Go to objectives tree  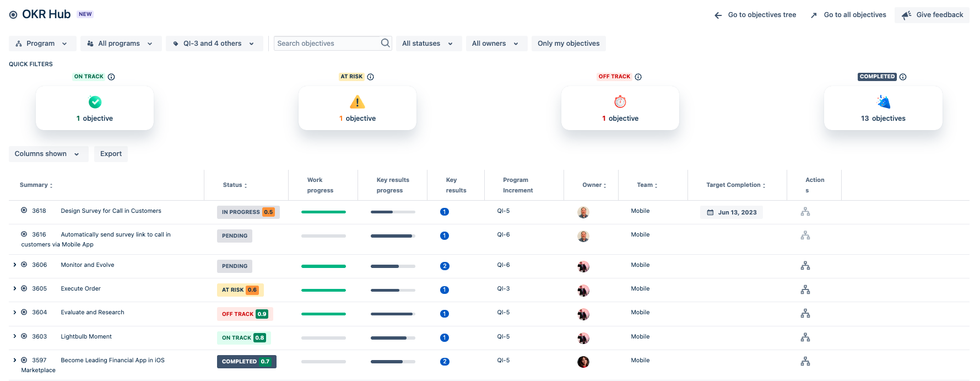755,15
